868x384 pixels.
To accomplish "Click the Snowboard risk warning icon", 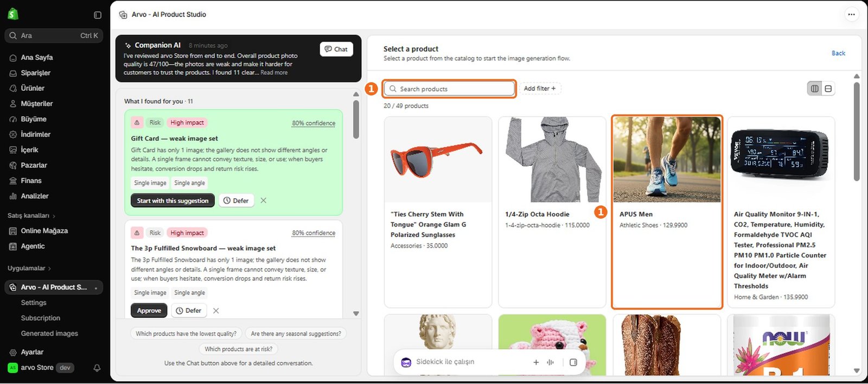I will coord(137,233).
